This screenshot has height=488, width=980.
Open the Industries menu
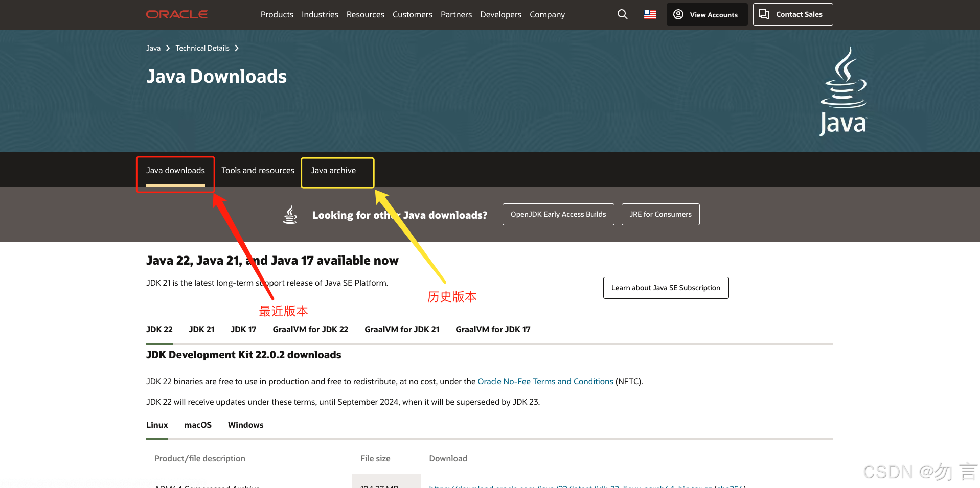[x=320, y=14]
